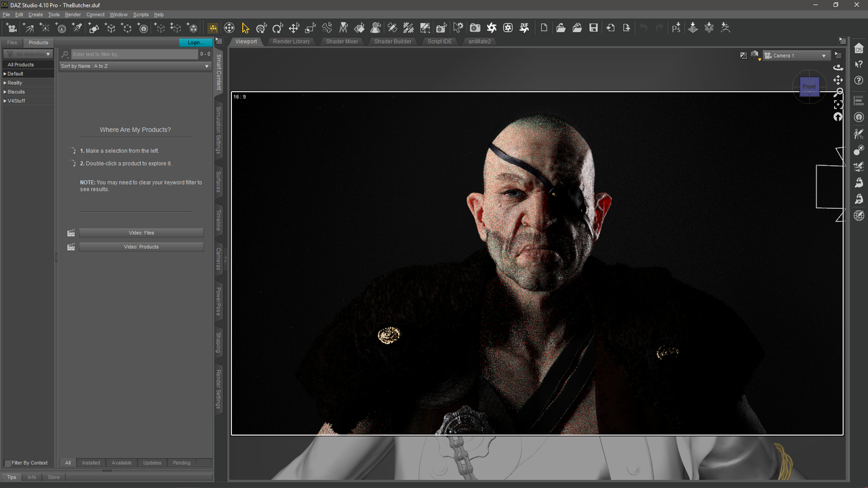868x488 pixels.
Task: Switch to the Shader Mixer tab
Action: (x=342, y=41)
